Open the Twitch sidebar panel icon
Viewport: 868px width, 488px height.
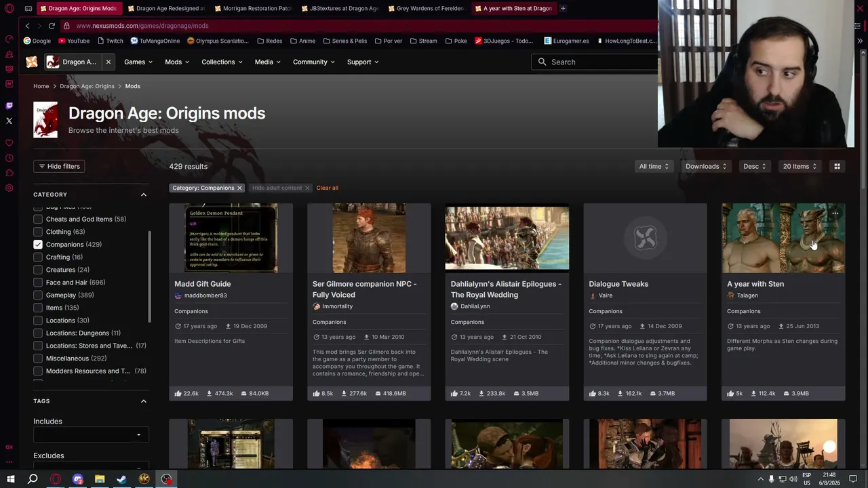9,106
